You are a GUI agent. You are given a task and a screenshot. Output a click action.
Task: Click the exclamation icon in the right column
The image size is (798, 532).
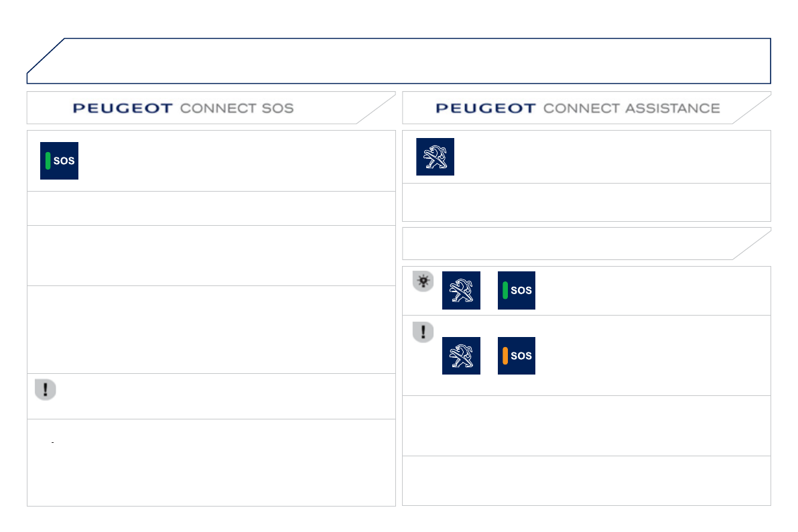[423, 332]
